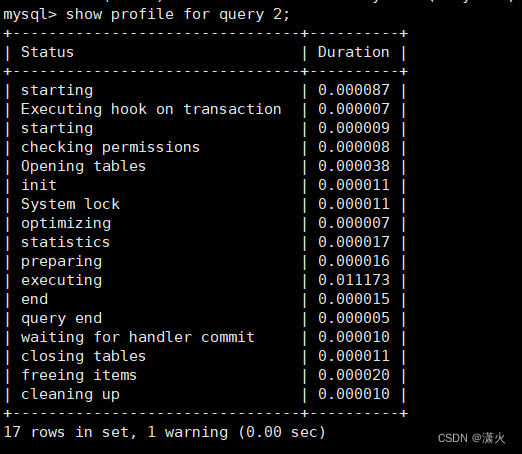Select the 'optimizing' status cell
522x454 pixels.
click(66, 223)
